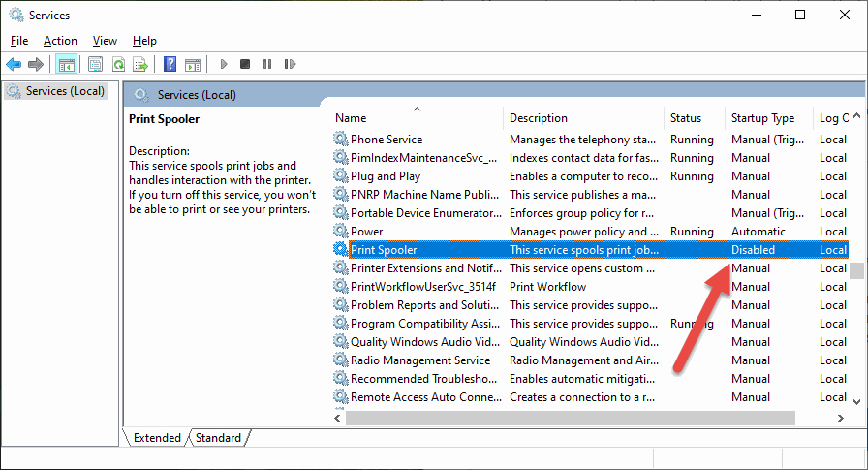Switch to the Standard tab

[x=219, y=438]
